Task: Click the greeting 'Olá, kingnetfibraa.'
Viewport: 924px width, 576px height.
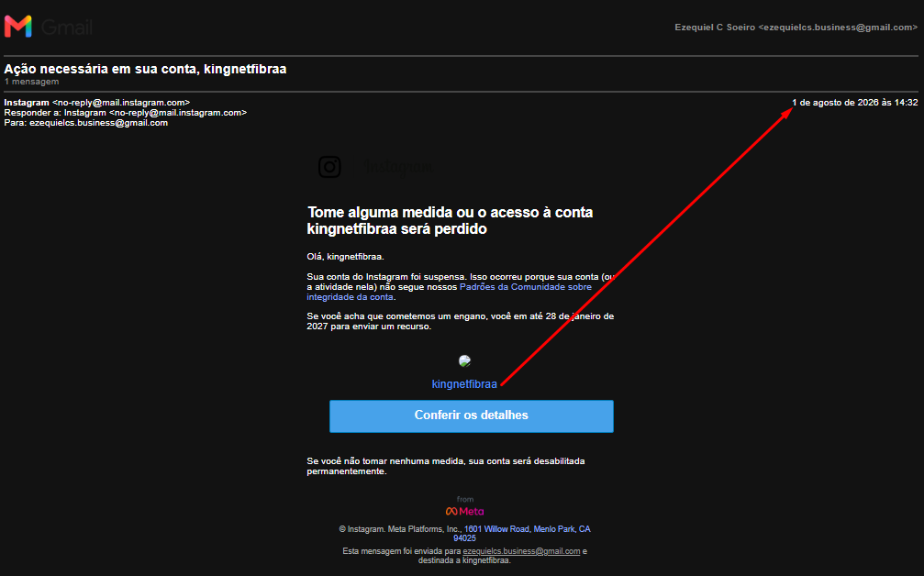Action: pos(345,257)
